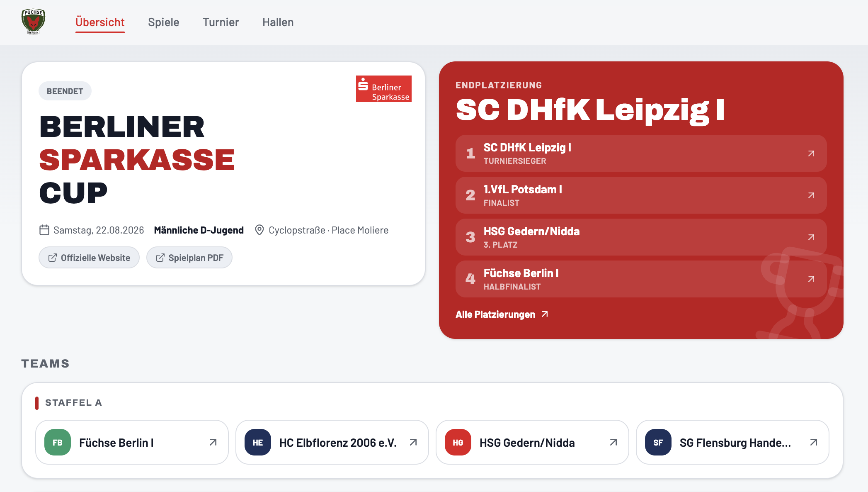Open the Spielplan PDF
Viewport: 868px width, 492px height.
click(x=189, y=258)
